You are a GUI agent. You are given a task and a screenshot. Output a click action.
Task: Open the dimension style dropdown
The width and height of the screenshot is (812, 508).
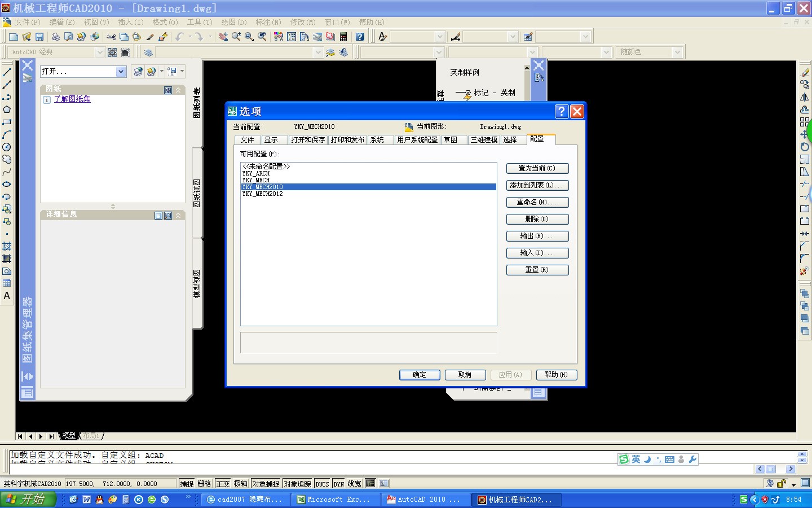coord(512,37)
